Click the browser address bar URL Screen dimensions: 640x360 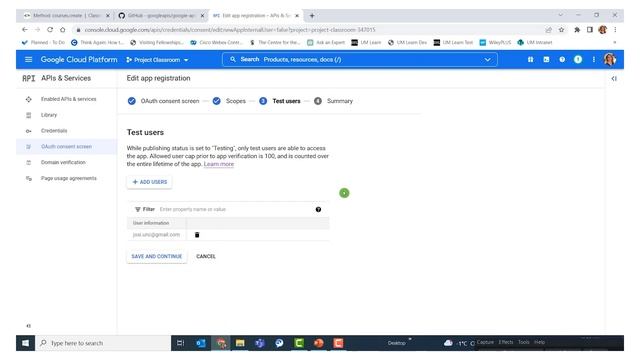pos(230,30)
